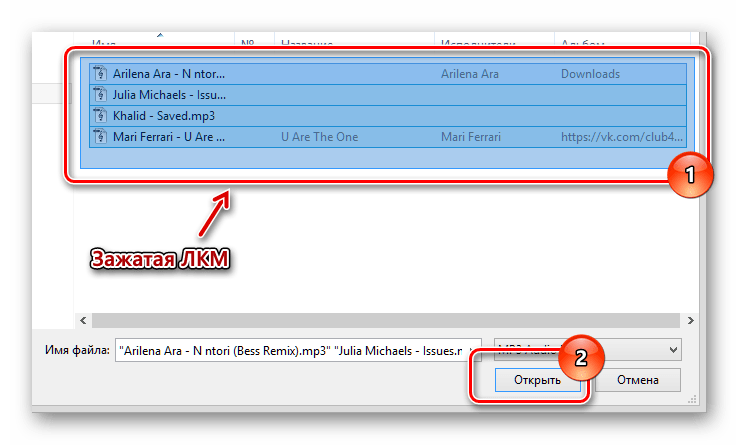This screenshot has height=445, width=739.
Task: Click the Downloads album cell
Action: tap(590, 74)
